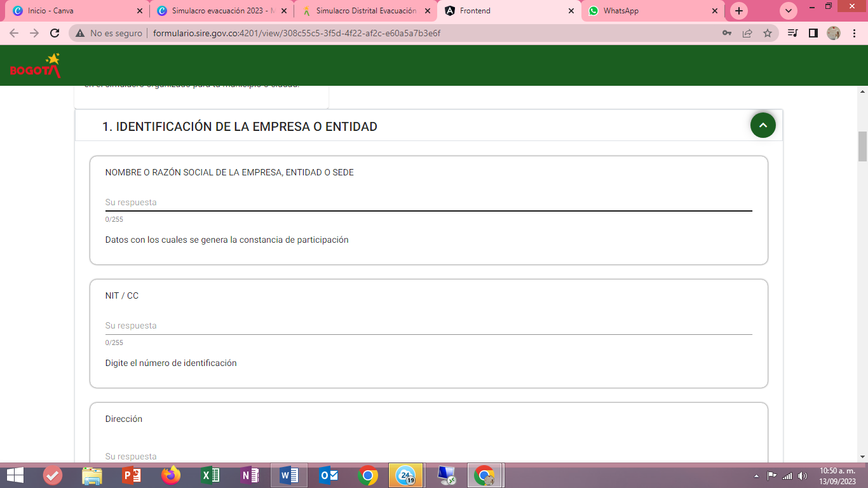Image resolution: width=868 pixels, height=488 pixels.
Task: Collapse the Identificación de la empresa section
Action: click(763, 125)
